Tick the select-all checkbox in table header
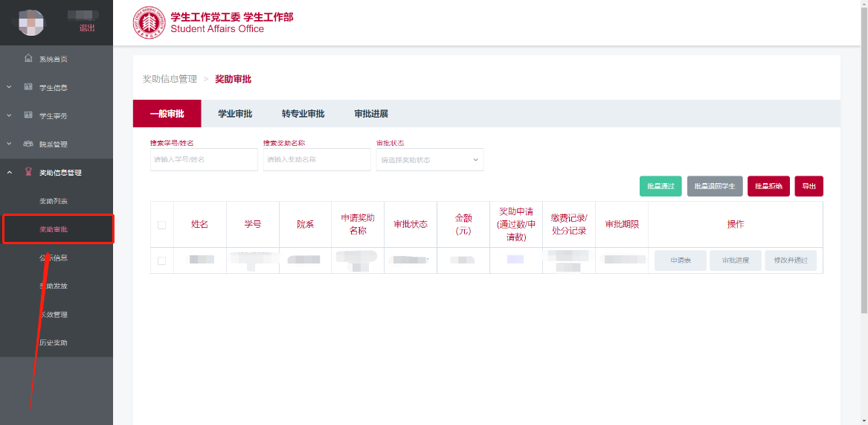This screenshot has height=425, width=868. tap(161, 225)
